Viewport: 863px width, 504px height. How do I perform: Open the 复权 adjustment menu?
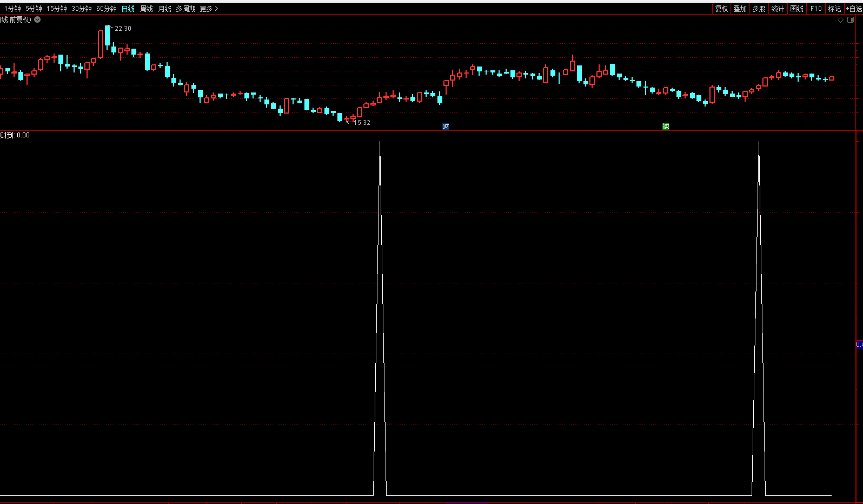pyautogui.click(x=721, y=9)
